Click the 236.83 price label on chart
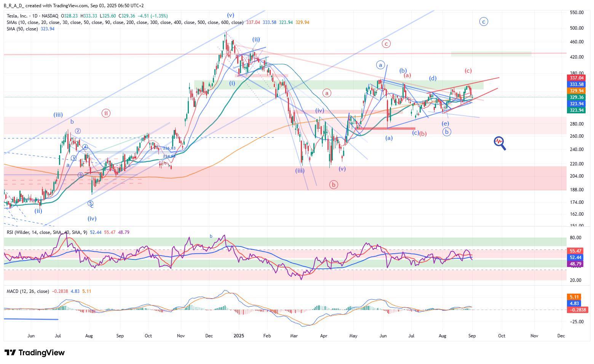 pos(169,148)
